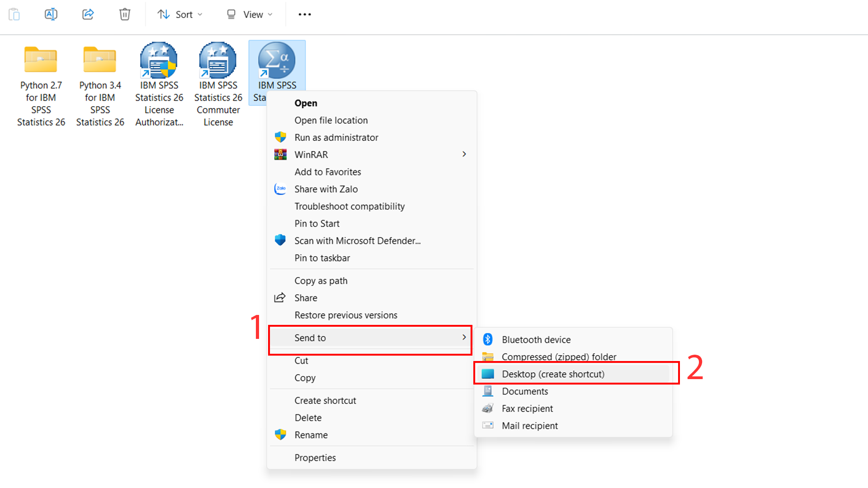Send to Bluetooth device

point(573,339)
